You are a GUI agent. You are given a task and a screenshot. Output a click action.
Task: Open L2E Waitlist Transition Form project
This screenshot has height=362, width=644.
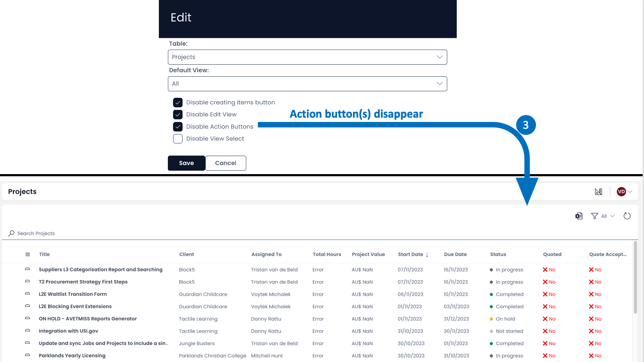click(x=73, y=294)
